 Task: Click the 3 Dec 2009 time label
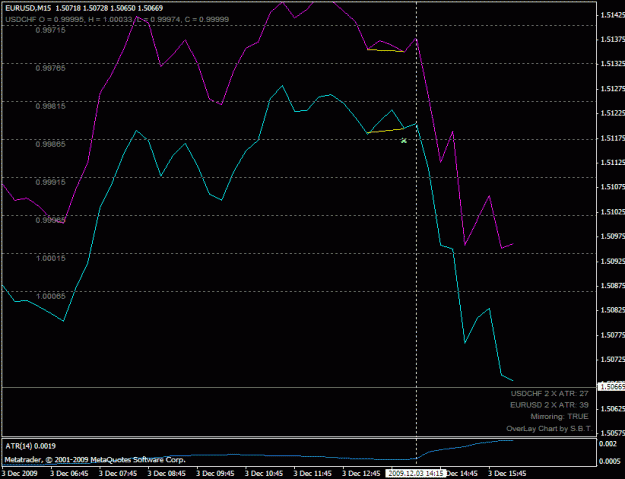(19, 473)
